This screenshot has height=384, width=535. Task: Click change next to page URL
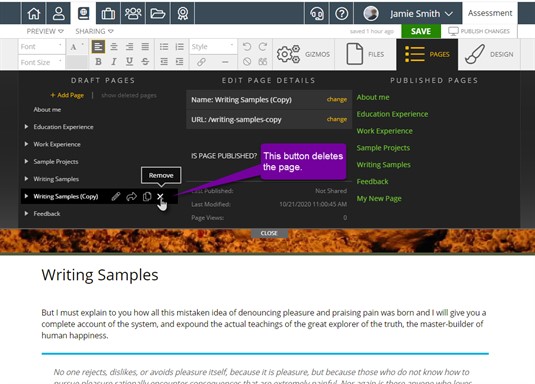[336, 119]
